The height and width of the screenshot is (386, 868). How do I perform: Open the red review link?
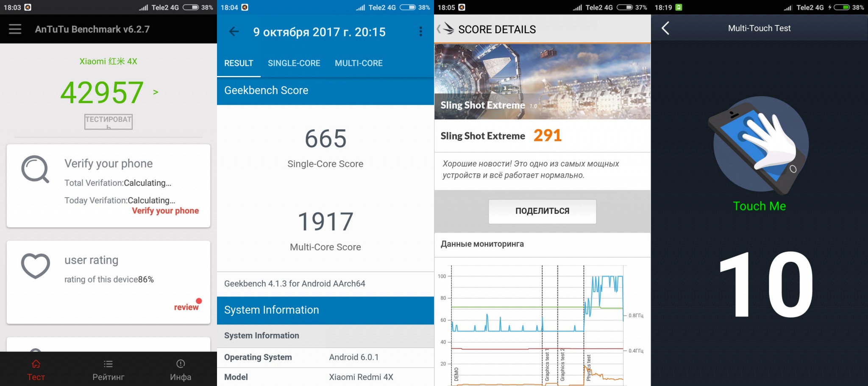point(186,307)
